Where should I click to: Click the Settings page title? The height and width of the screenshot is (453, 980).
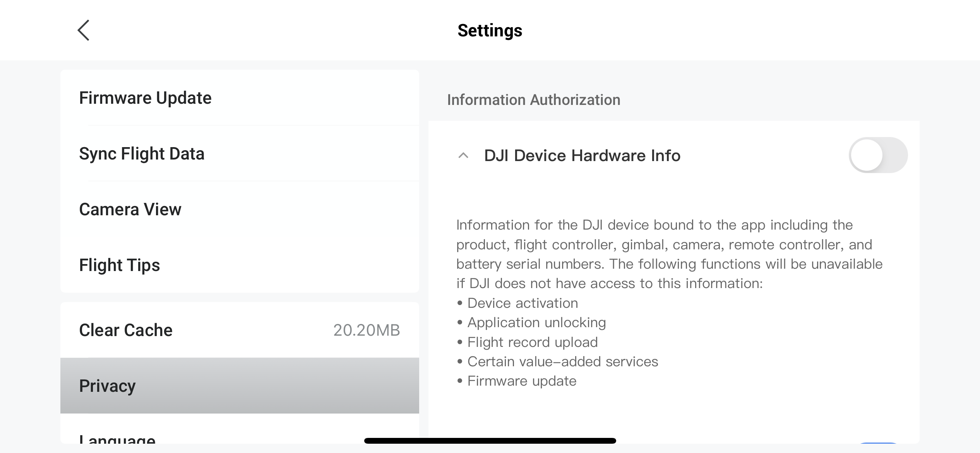(490, 31)
